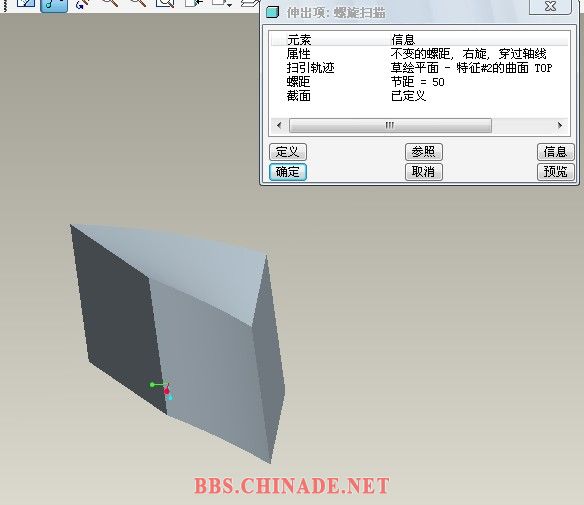The image size is (584, 505).
Task: Click the 预览 preview button
Action: (x=555, y=172)
